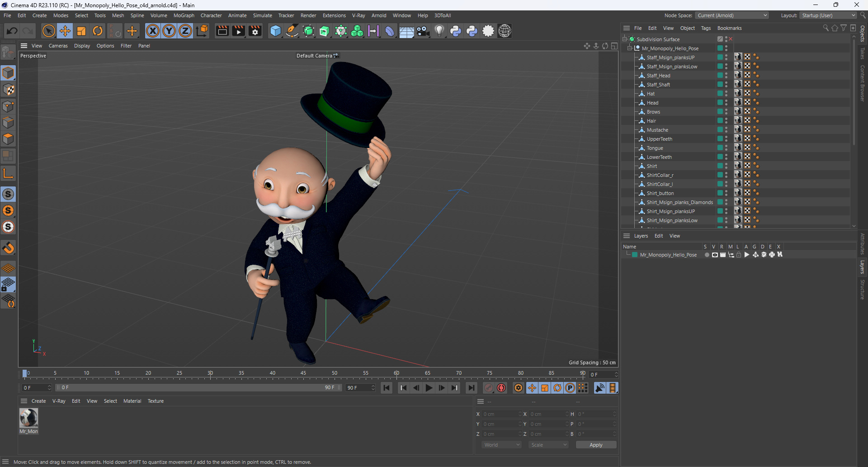Play the animation forward

pos(429,388)
